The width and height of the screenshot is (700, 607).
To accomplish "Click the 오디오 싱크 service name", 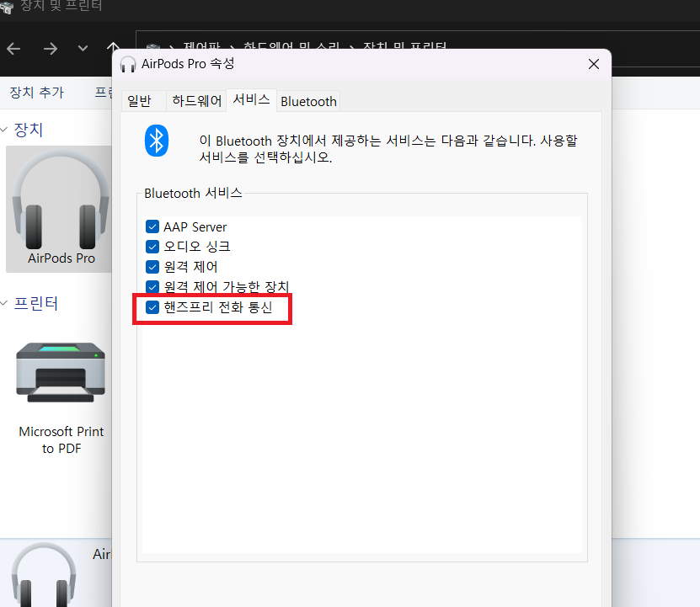I will tap(197, 247).
